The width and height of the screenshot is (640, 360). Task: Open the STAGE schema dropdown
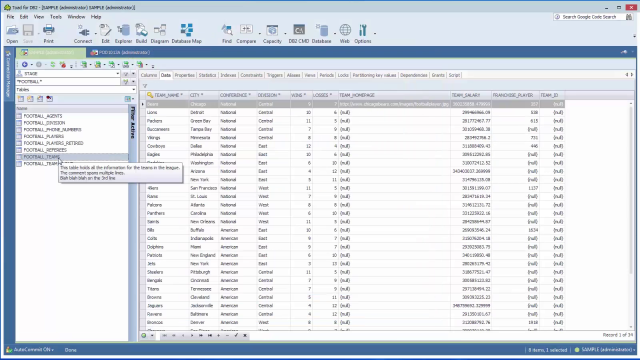118,74
